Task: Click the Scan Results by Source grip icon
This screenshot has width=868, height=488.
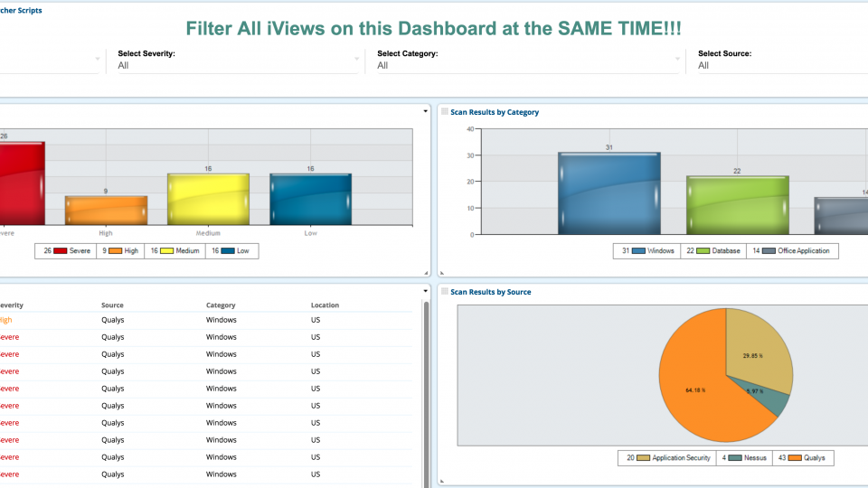Action: [445, 292]
